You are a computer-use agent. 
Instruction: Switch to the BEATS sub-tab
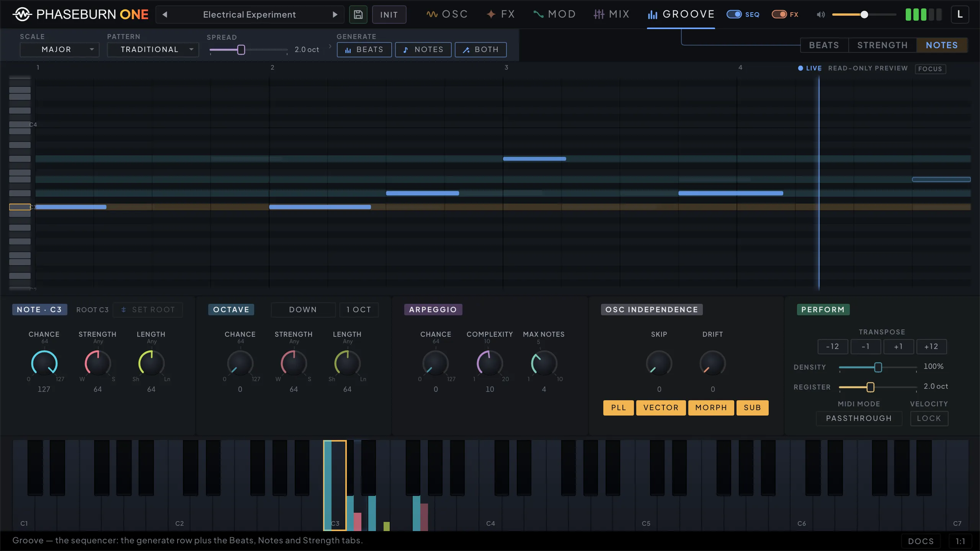tap(824, 45)
